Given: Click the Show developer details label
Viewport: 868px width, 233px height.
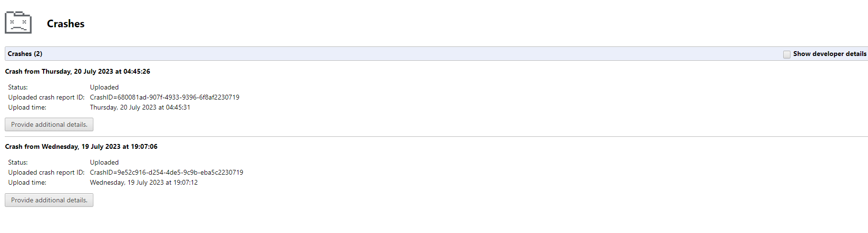Looking at the screenshot, I should point(830,54).
